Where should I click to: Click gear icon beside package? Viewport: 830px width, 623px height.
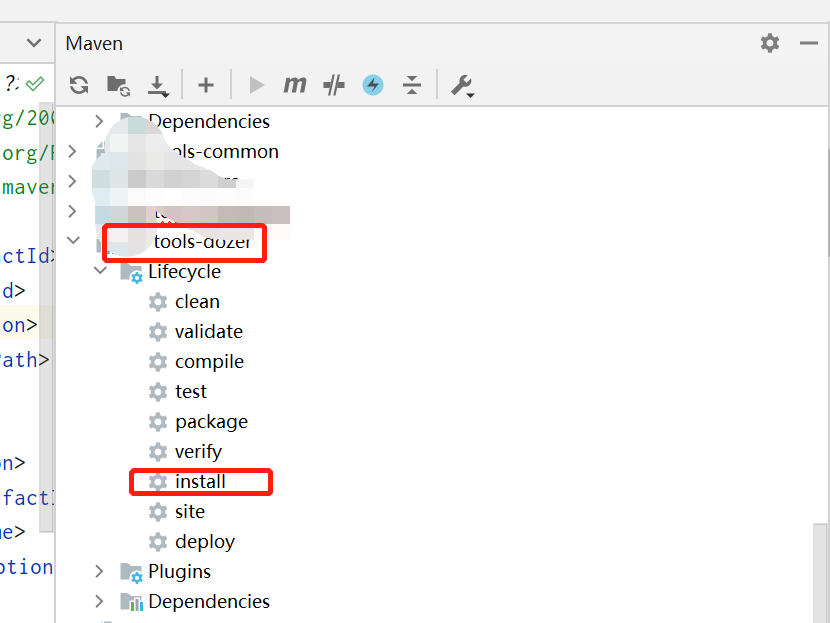pos(158,422)
